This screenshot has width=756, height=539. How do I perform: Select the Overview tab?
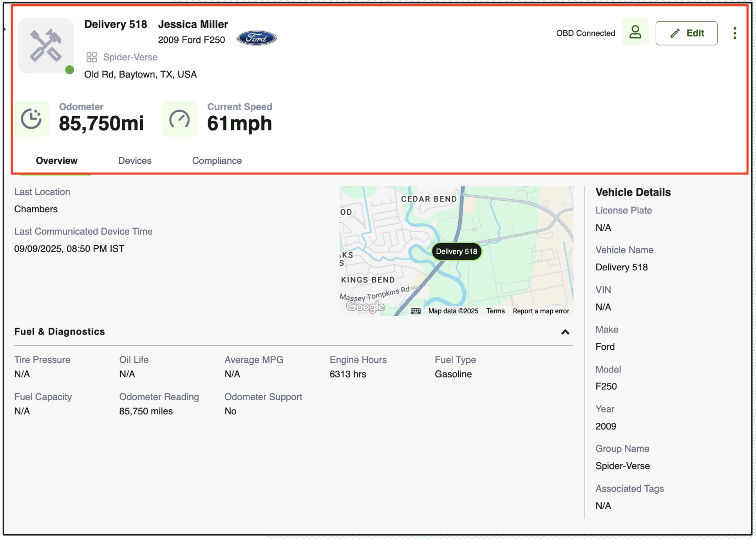[57, 161]
